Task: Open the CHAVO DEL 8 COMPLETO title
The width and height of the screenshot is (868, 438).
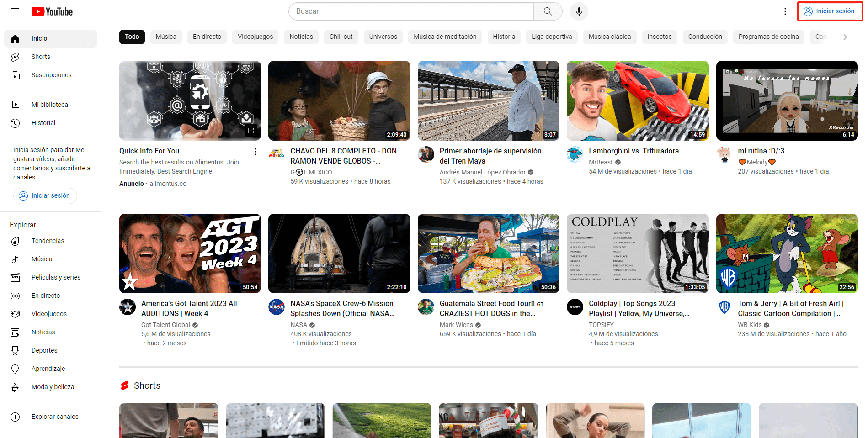Action: coord(344,156)
